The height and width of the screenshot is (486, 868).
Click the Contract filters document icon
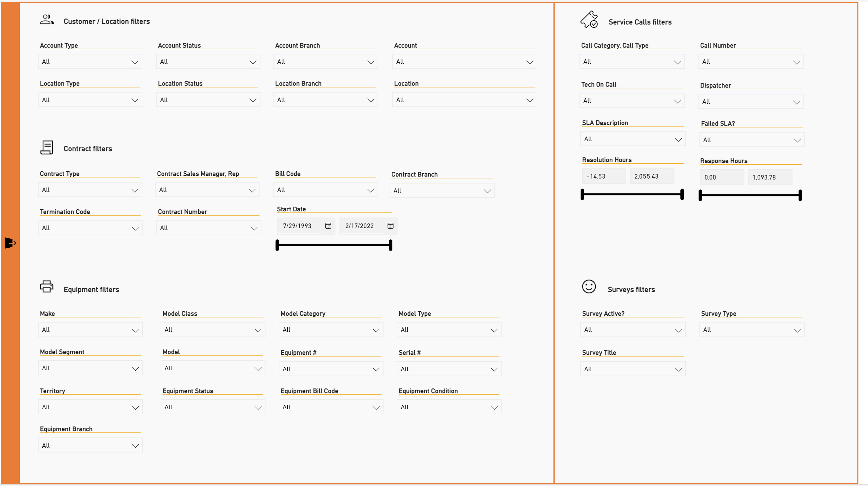click(47, 147)
